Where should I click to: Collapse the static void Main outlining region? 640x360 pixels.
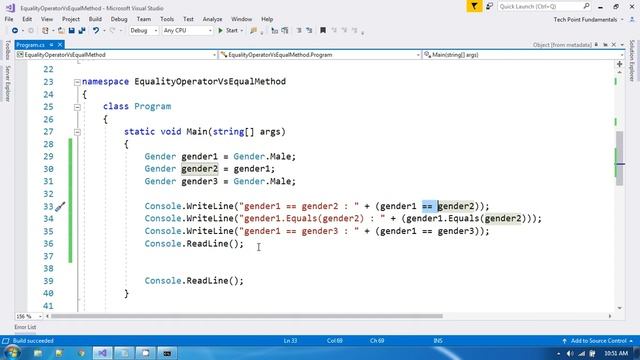click(x=77, y=132)
